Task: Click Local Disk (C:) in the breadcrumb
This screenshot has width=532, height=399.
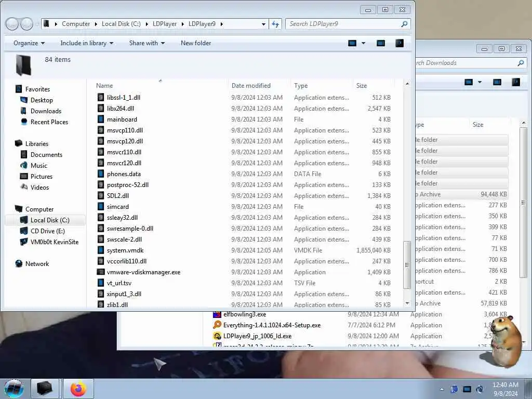Action: pos(121,24)
